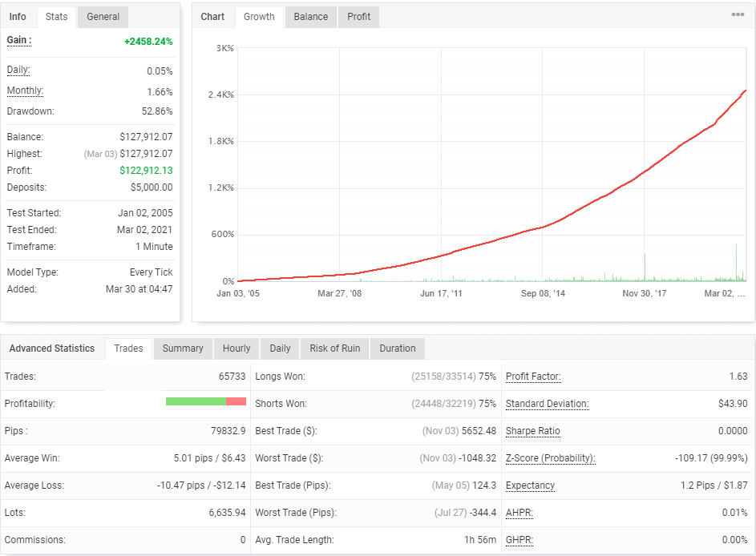Open the General tab

click(x=103, y=17)
